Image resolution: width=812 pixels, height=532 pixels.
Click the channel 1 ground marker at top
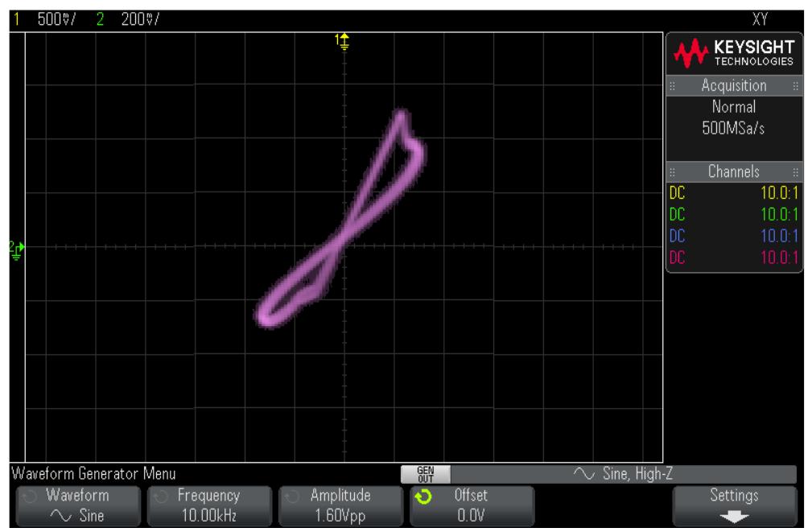[342, 41]
